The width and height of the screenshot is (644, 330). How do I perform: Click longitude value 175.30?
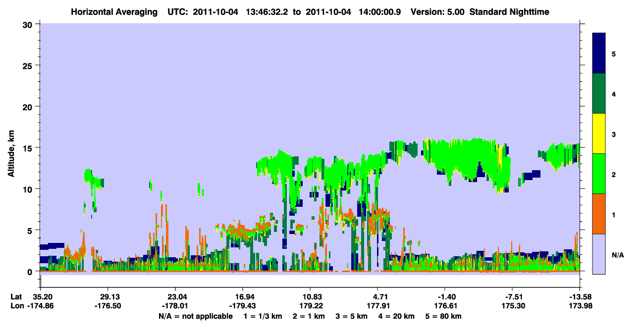[513, 306]
